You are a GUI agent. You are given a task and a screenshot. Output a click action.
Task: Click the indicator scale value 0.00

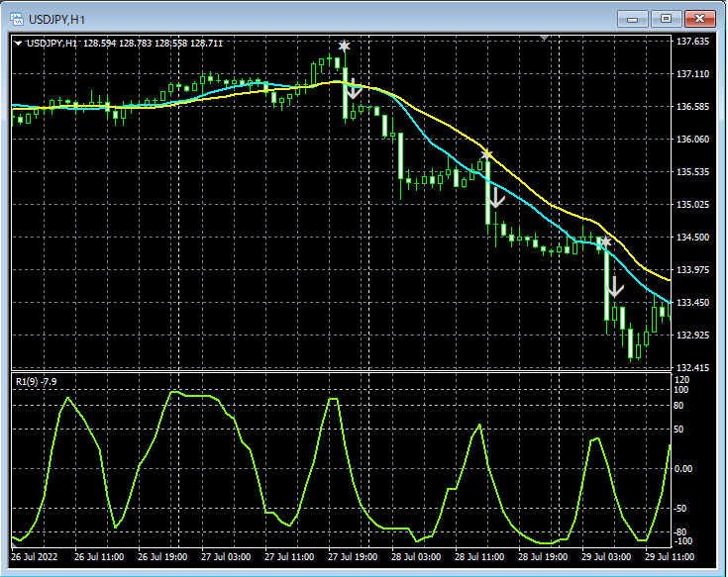683,469
